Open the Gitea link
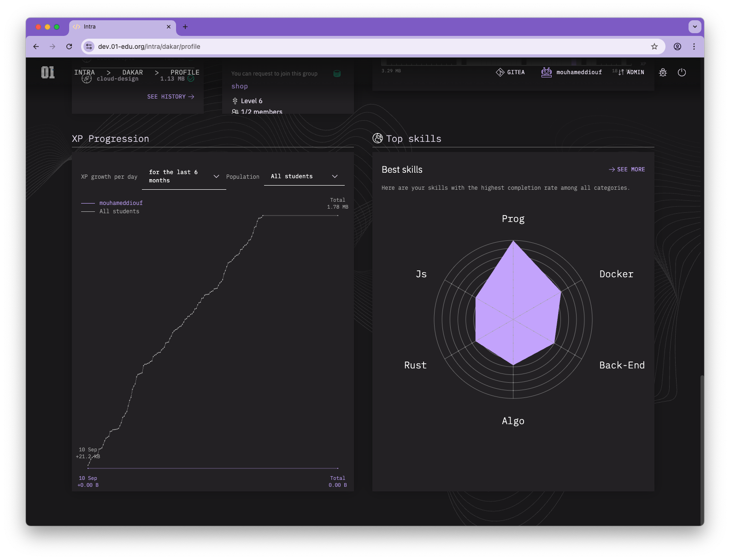730x560 pixels. [x=510, y=72]
